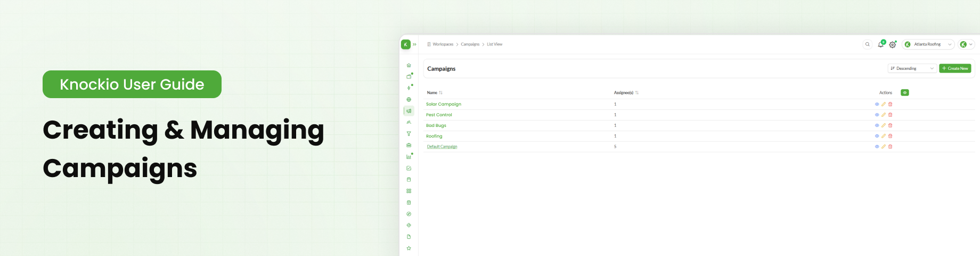Open the Descending sort order dropdown
The image size is (980, 256).
[912, 68]
